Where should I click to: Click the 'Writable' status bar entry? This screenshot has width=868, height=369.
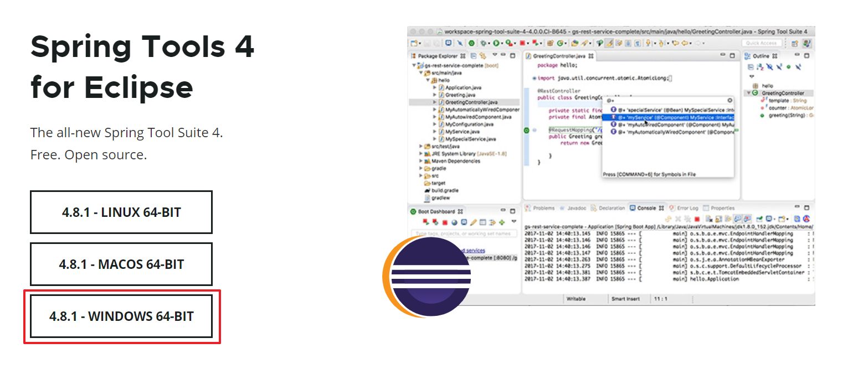click(577, 299)
